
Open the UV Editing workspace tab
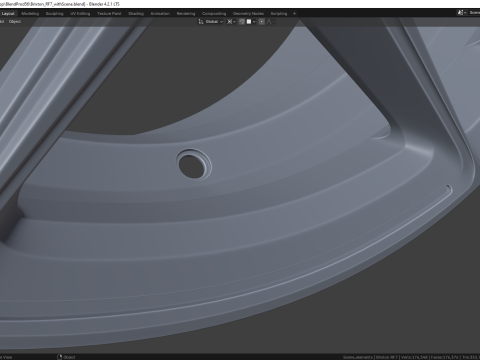(x=80, y=14)
